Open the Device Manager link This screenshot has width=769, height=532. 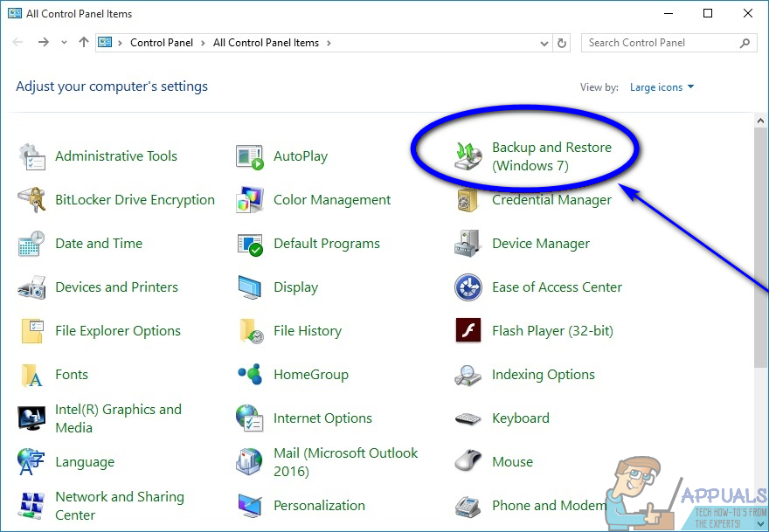click(x=541, y=244)
